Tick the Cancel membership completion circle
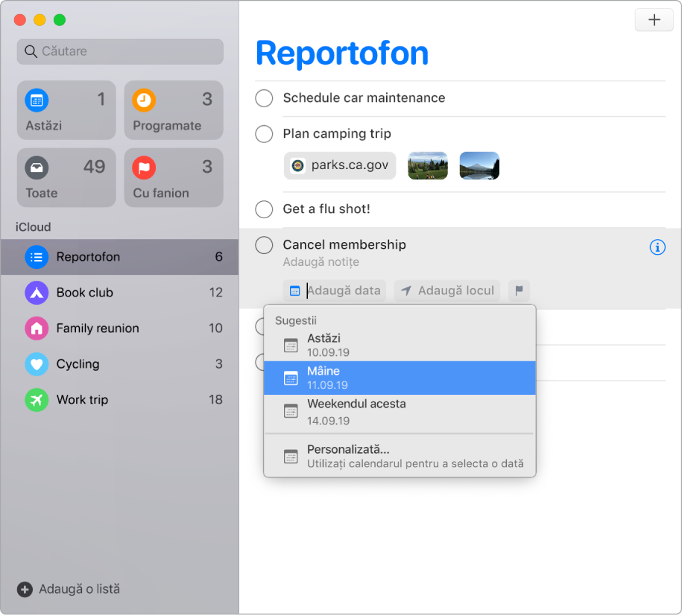This screenshot has height=616, width=682. pyautogui.click(x=264, y=245)
